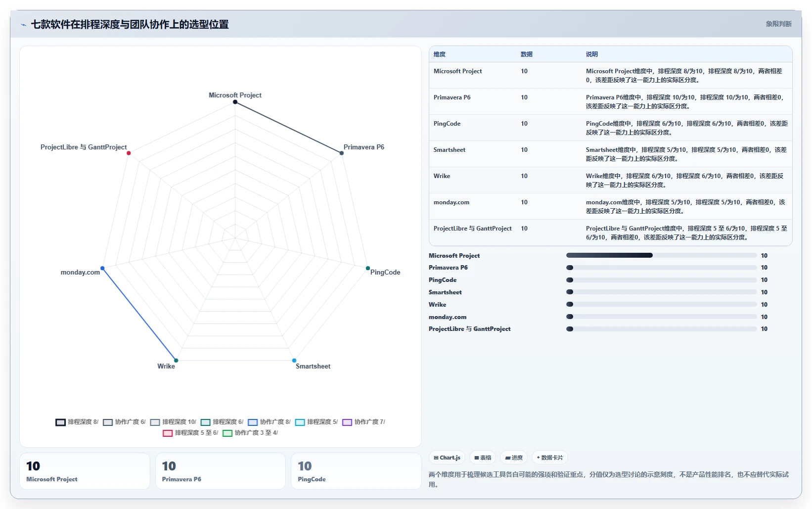This screenshot has height=509, width=812.
Task: Click the PingCode axis label on radar
Action: tap(385, 272)
